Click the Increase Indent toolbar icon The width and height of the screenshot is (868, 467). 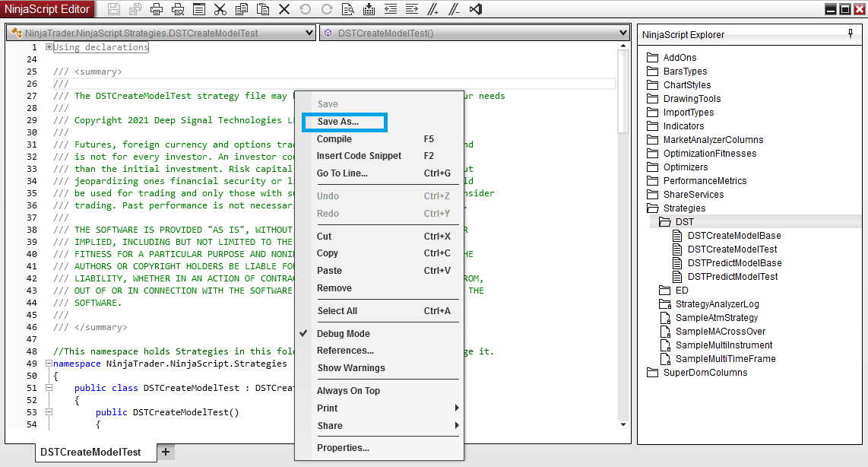point(411,9)
